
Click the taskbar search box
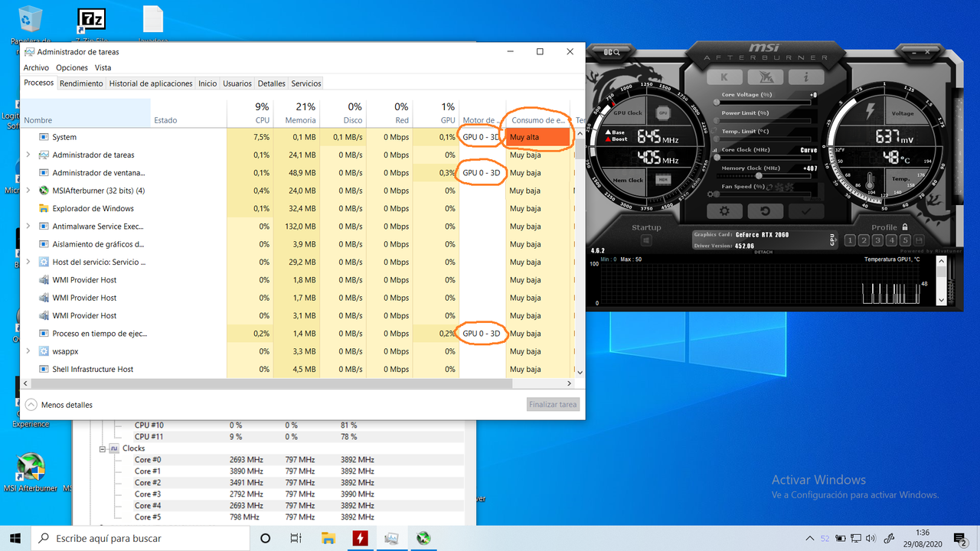pos(139,538)
